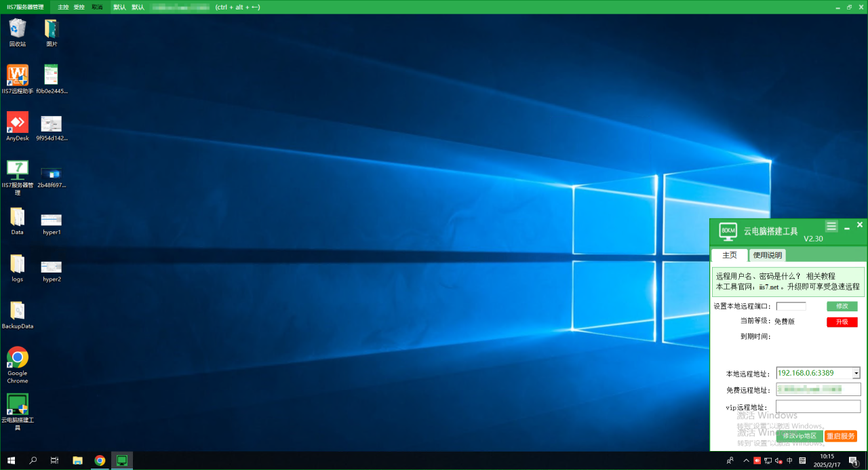Restore down the IIS7 remote session window

850,7
